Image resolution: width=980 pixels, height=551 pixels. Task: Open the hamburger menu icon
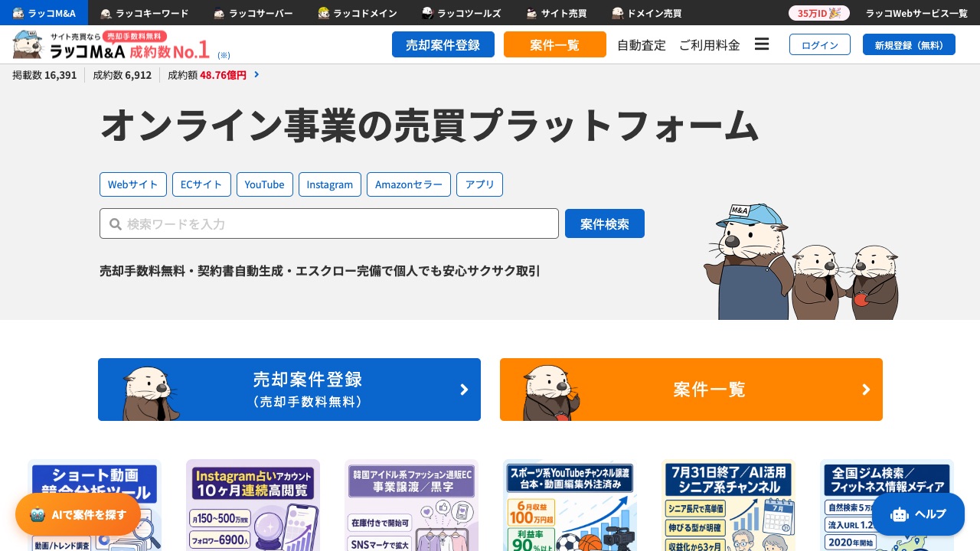coord(762,44)
